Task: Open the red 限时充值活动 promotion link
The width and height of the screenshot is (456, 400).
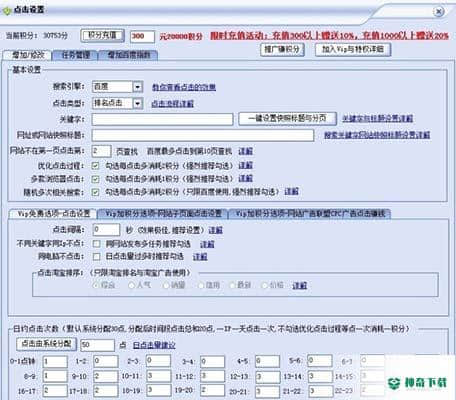Action: click(x=329, y=36)
